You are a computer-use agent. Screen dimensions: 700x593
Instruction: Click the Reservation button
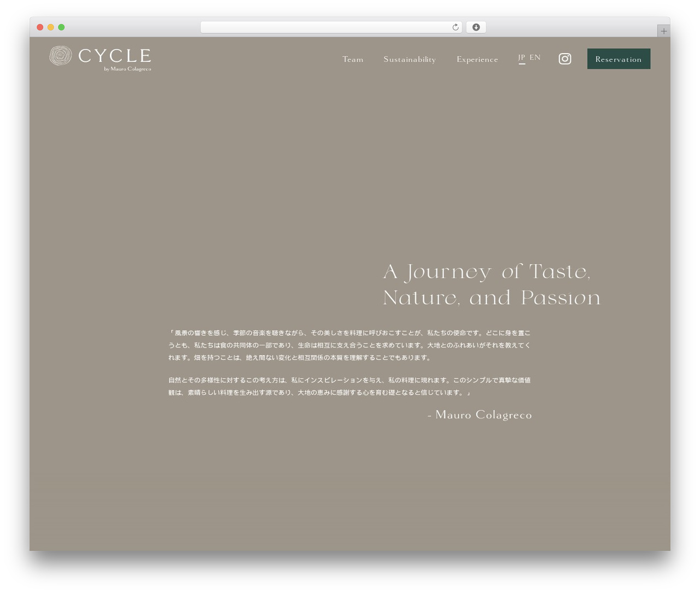click(x=619, y=59)
